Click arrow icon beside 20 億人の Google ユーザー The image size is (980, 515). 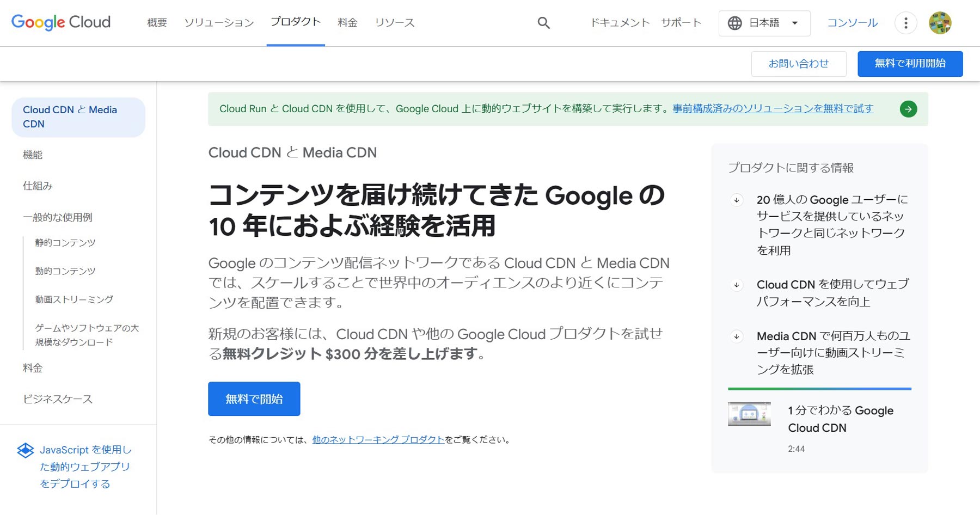(737, 200)
